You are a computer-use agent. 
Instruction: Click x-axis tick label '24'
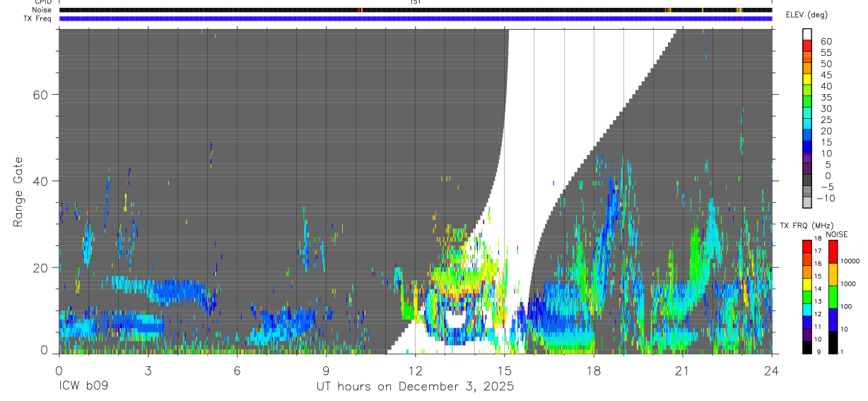(772, 371)
